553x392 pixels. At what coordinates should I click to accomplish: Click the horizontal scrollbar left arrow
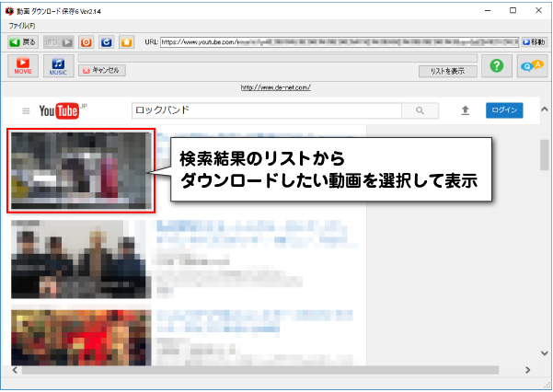pyautogui.click(x=15, y=370)
